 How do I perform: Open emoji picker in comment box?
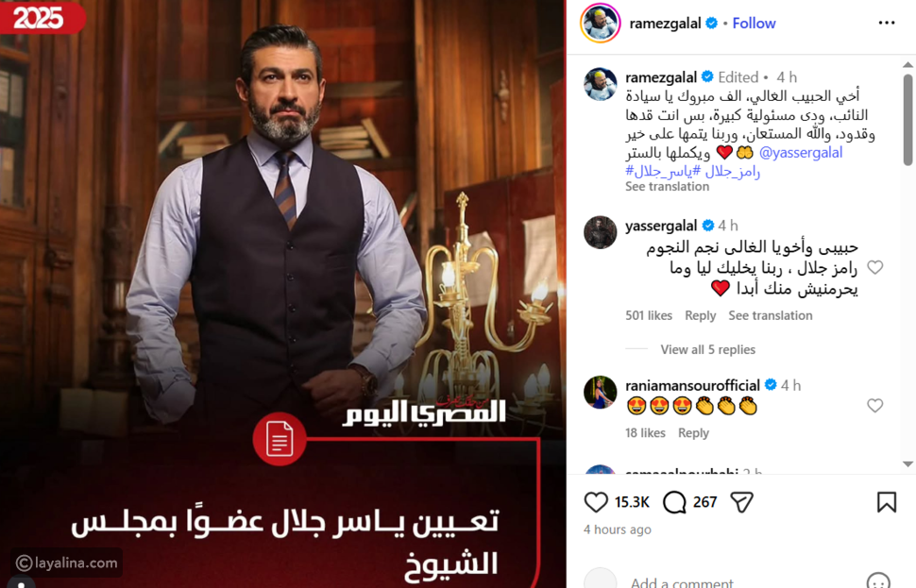878,581
